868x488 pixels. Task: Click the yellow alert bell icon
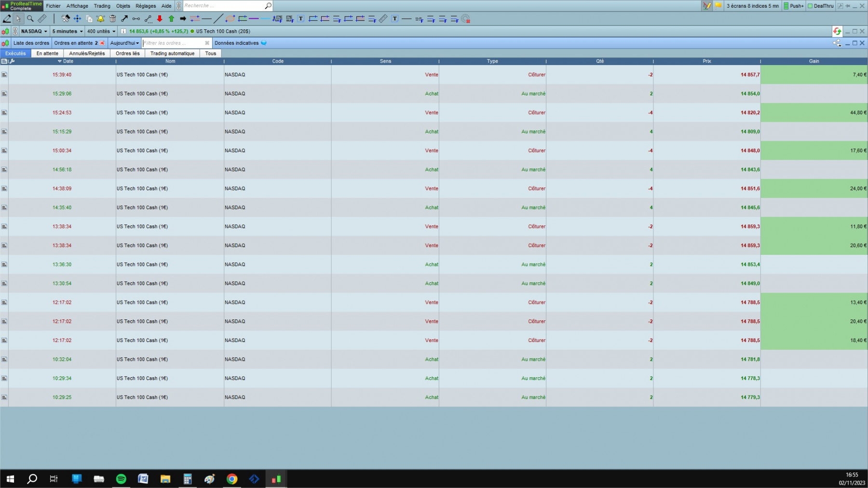pyautogui.click(x=101, y=19)
